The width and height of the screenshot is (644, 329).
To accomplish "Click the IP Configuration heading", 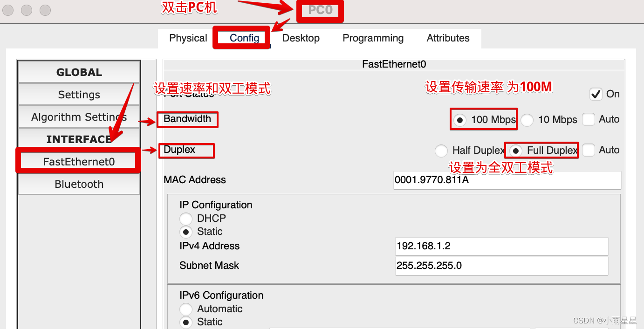I will point(216,205).
